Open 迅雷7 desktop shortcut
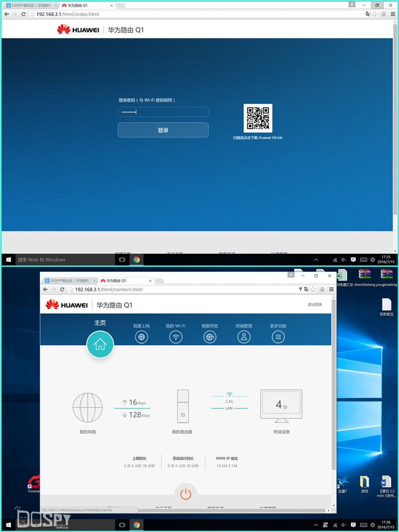 [343, 484]
